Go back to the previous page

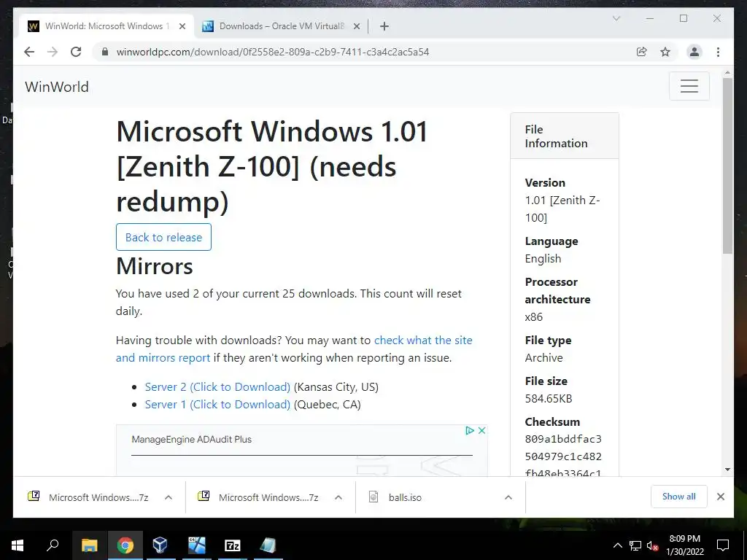pyautogui.click(x=29, y=52)
